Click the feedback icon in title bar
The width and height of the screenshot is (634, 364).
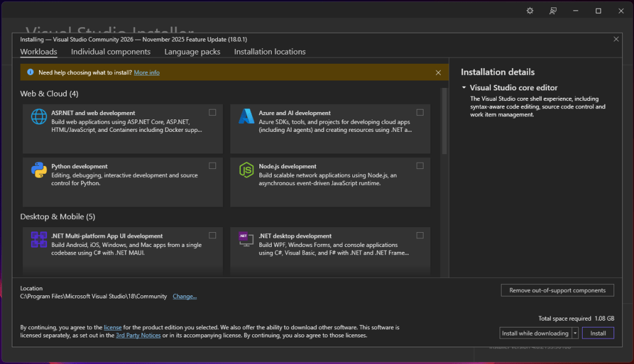[x=552, y=11]
